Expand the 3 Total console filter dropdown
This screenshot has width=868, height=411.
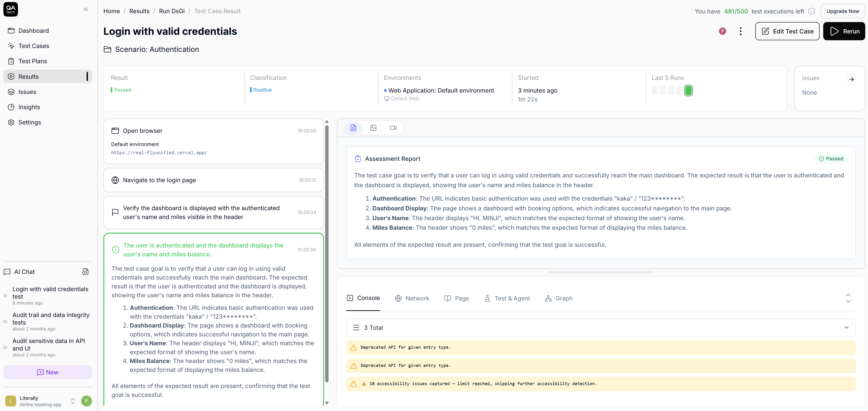(x=846, y=327)
